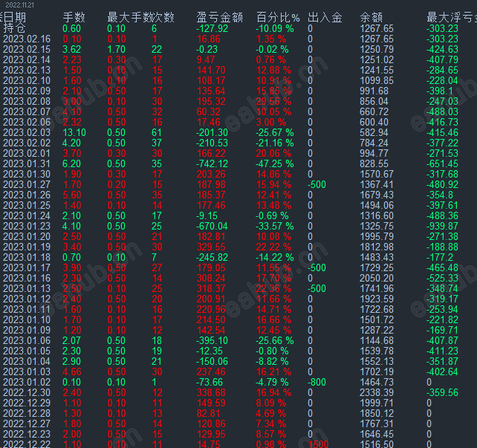Select date 2023.01.17 row
Image resolution: width=477 pixels, height=448 pixels.
[x=27, y=267]
